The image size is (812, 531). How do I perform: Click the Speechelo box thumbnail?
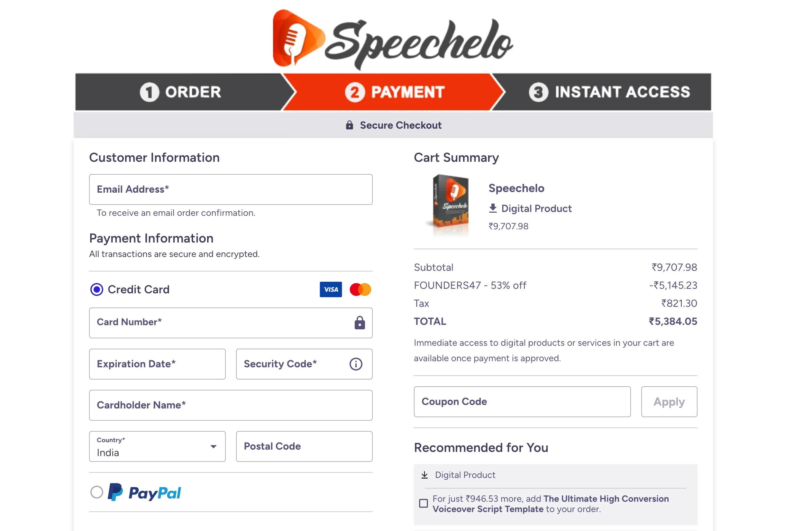coord(449,205)
